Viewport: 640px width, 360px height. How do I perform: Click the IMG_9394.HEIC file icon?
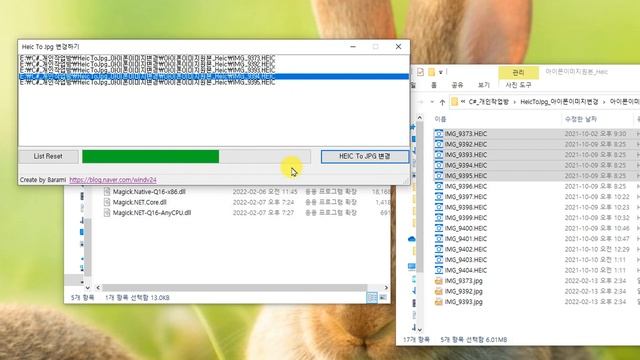pyautogui.click(x=438, y=165)
